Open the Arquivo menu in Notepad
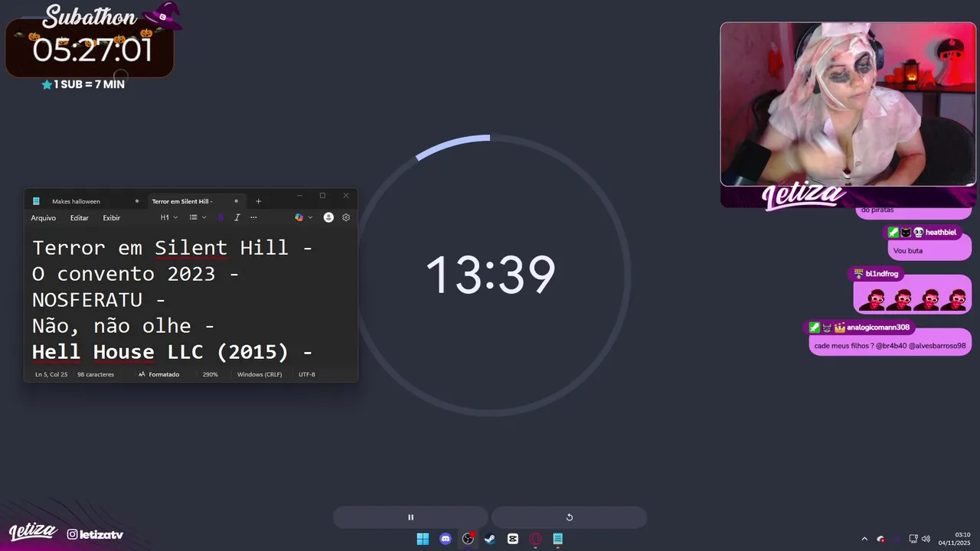This screenshot has height=551, width=980. pyautogui.click(x=44, y=218)
